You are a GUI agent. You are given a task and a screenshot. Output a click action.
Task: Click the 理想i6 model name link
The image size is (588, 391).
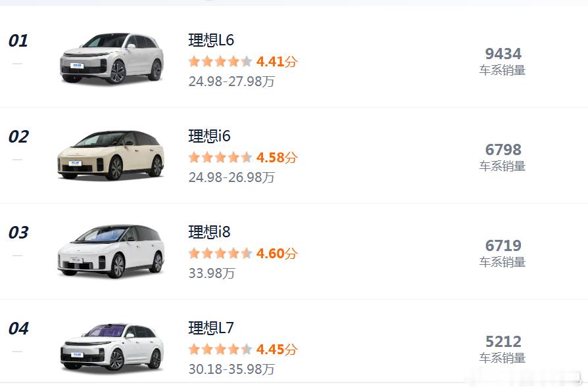(209, 136)
